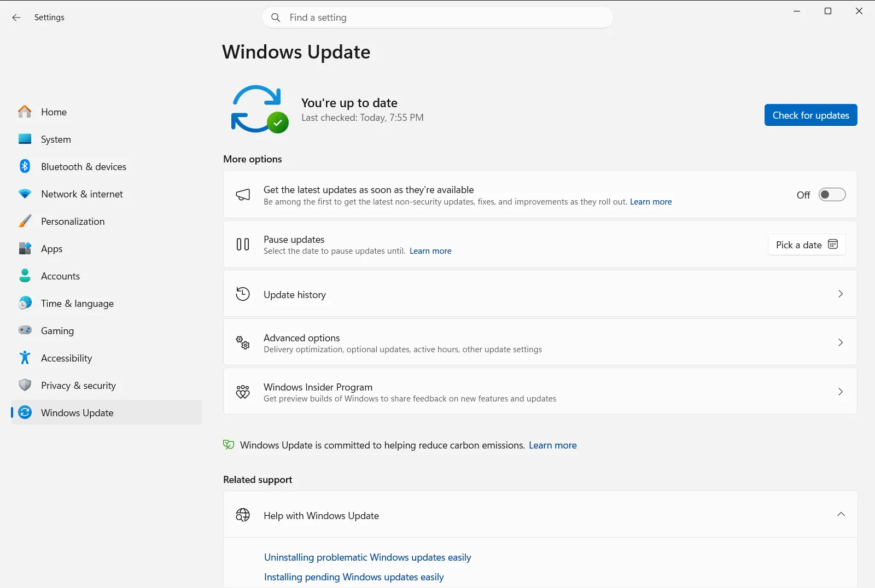Maximize the Settings window

[x=828, y=11]
